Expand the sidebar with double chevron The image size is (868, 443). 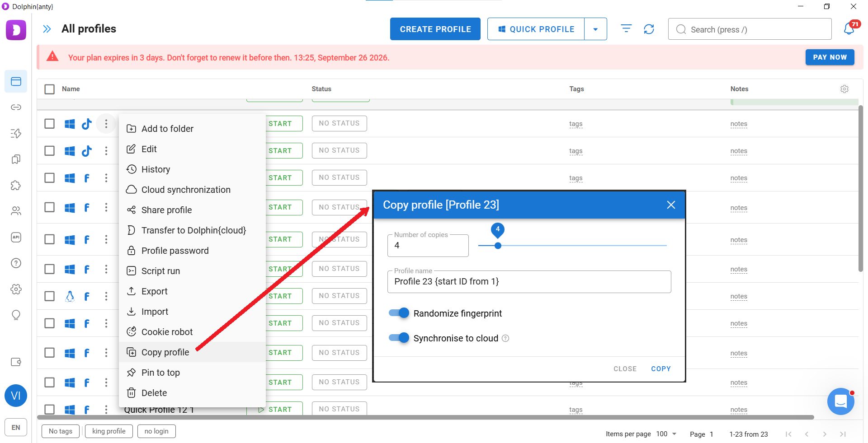click(x=47, y=29)
